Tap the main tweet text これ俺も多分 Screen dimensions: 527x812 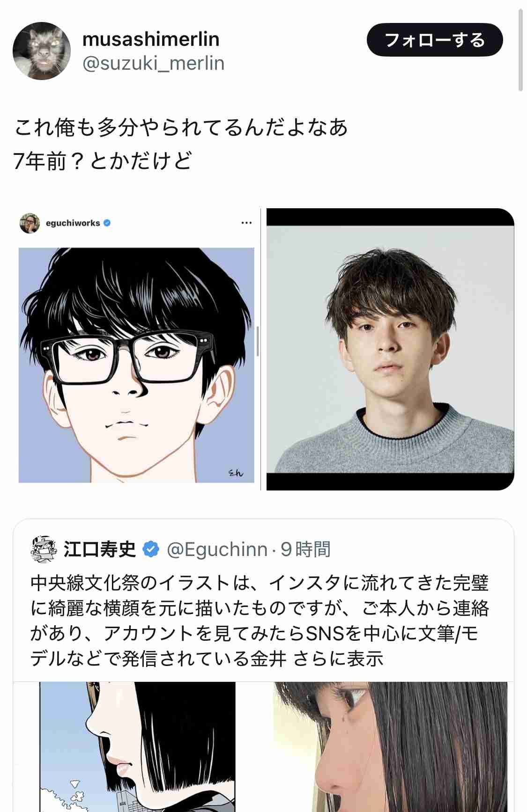(181, 144)
